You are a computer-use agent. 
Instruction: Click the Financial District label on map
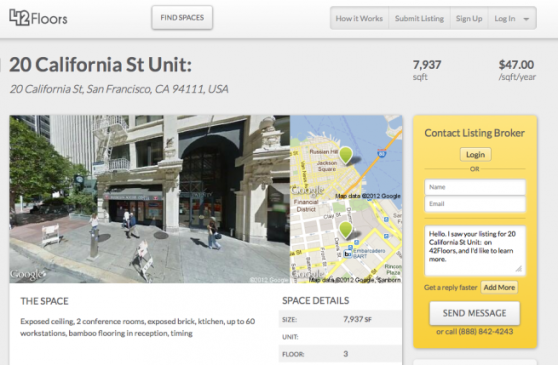pos(306,206)
